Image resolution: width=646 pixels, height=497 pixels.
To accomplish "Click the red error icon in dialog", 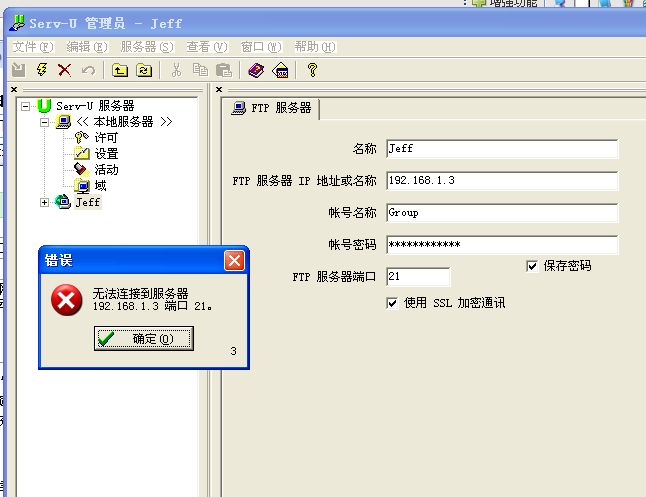I will pyautogui.click(x=66, y=300).
